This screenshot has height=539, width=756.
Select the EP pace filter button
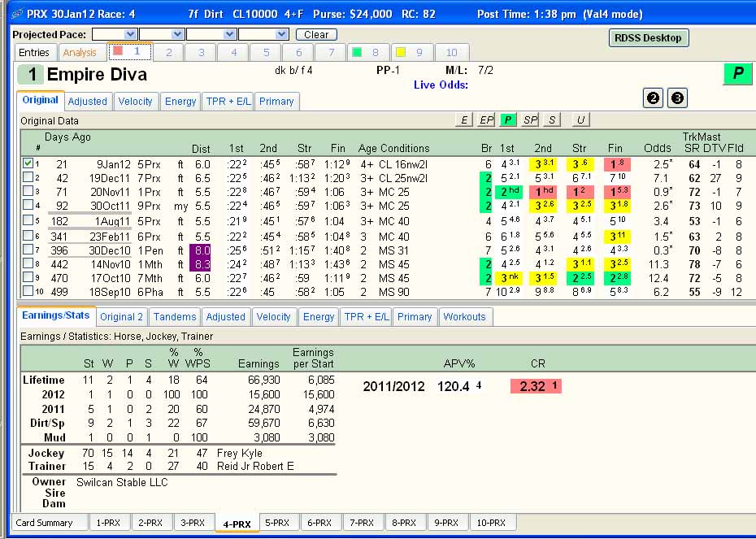coord(486,120)
